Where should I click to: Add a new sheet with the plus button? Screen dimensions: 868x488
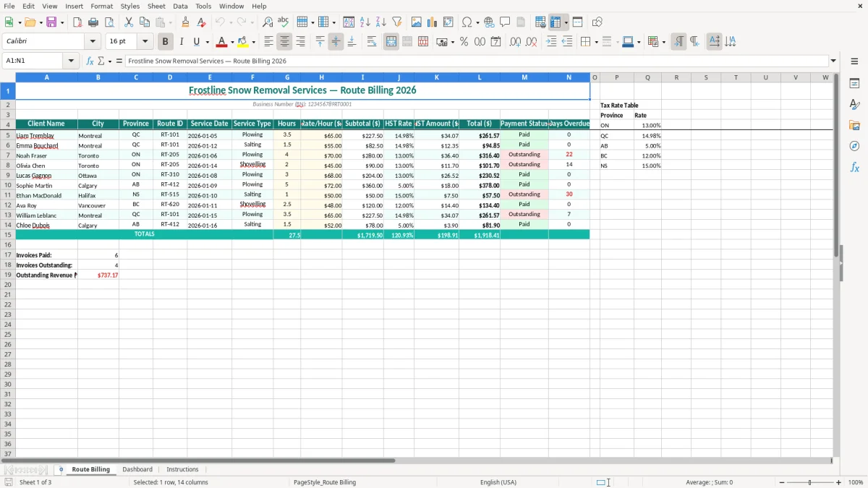(x=61, y=469)
